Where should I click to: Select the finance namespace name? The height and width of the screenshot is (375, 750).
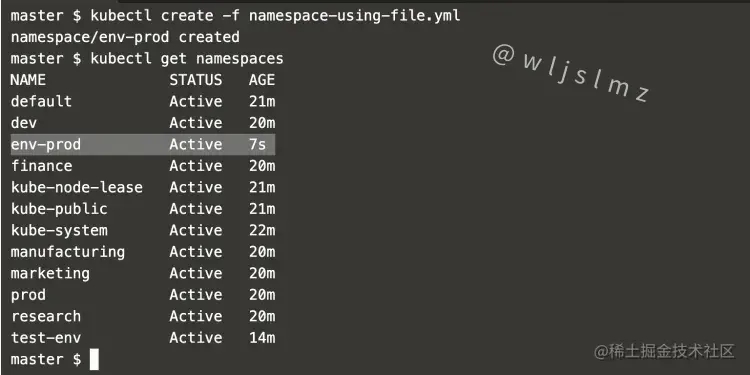41,166
